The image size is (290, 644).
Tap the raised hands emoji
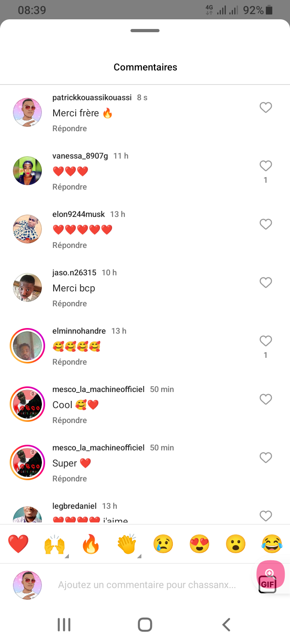(x=54, y=544)
